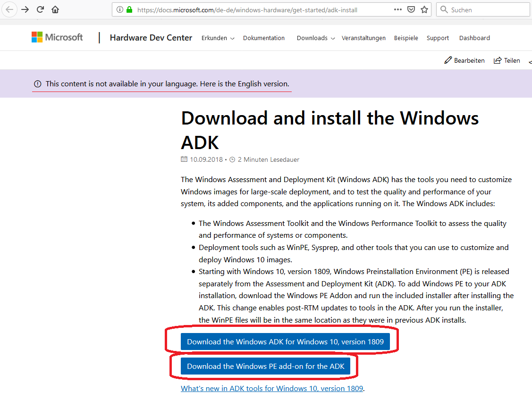Click the date text 10.09.2018
Viewport: 532px width, 400px height.
click(x=206, y=159)
